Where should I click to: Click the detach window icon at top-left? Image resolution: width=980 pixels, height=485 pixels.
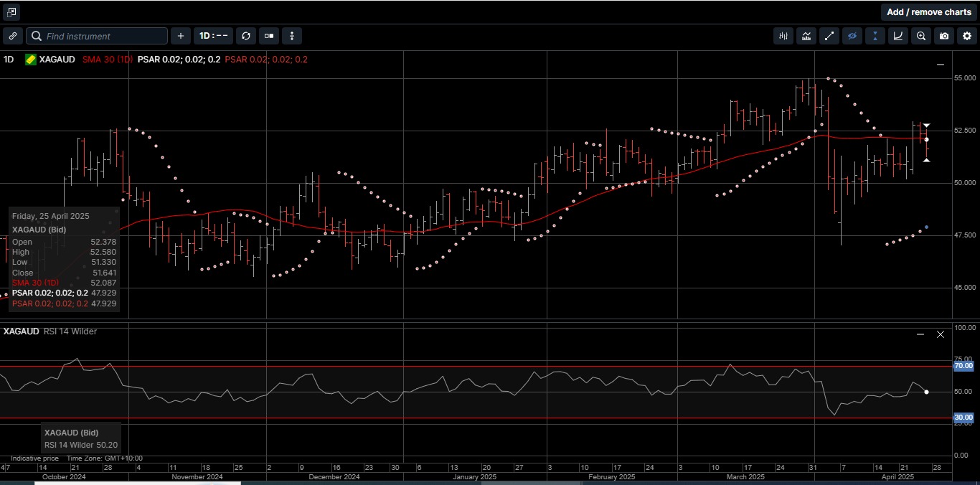tap(11, 12)
